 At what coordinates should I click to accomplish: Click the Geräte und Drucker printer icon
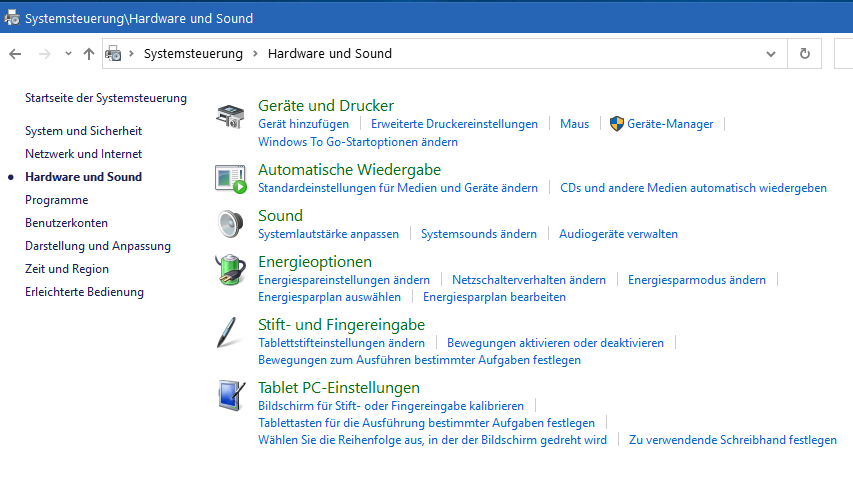[230, 115]
